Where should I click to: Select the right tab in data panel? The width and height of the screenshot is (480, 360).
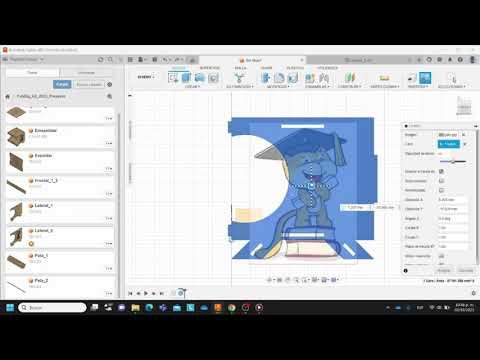point(86,72)
